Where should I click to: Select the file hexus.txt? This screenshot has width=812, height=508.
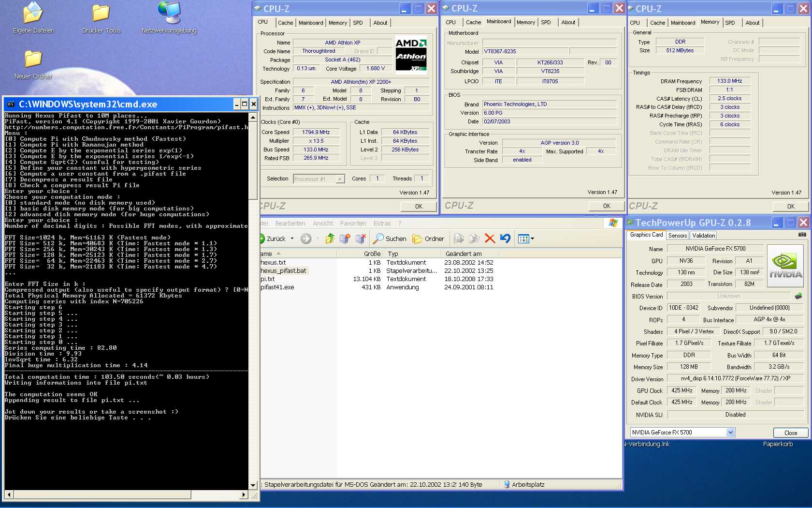(274, 263)
